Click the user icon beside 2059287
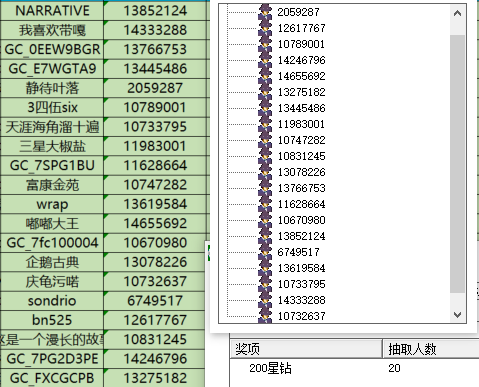479x387 pixels. pyautogui.click(x=265, y=12)
